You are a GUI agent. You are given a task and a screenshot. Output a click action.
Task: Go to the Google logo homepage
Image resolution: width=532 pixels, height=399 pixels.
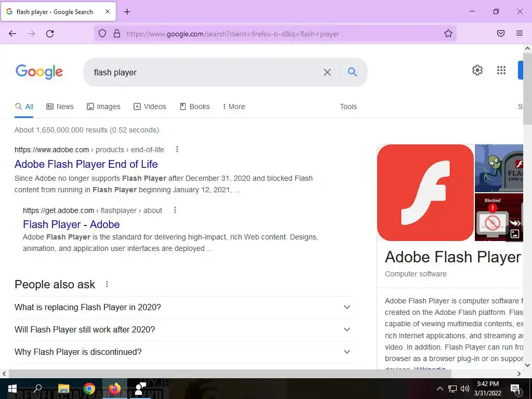tap(39, 72)
